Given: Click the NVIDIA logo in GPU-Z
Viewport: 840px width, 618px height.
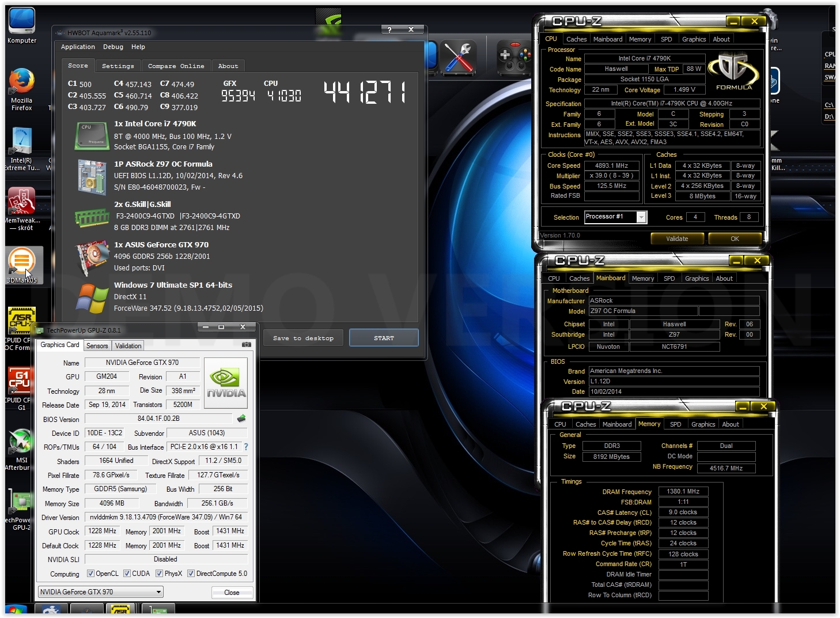Looking at the screenshot, I should tap(225, 383).
